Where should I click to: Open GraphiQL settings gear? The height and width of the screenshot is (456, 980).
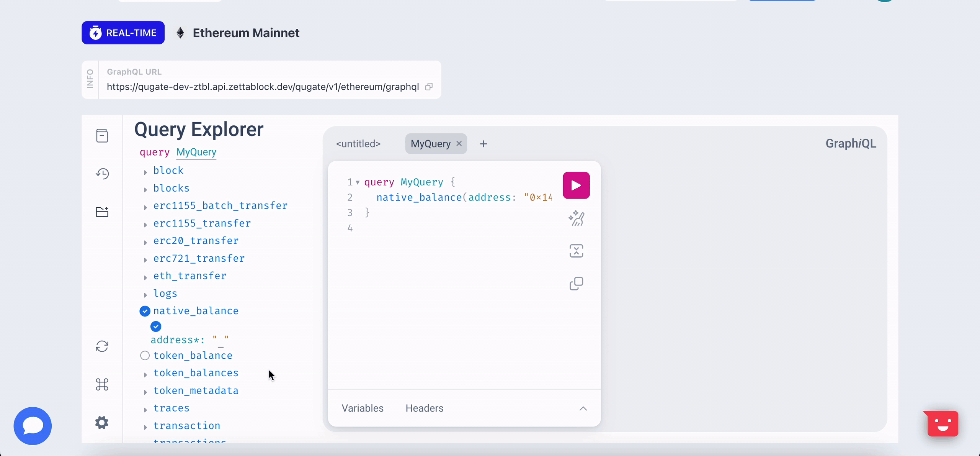[x=102, y=423]
